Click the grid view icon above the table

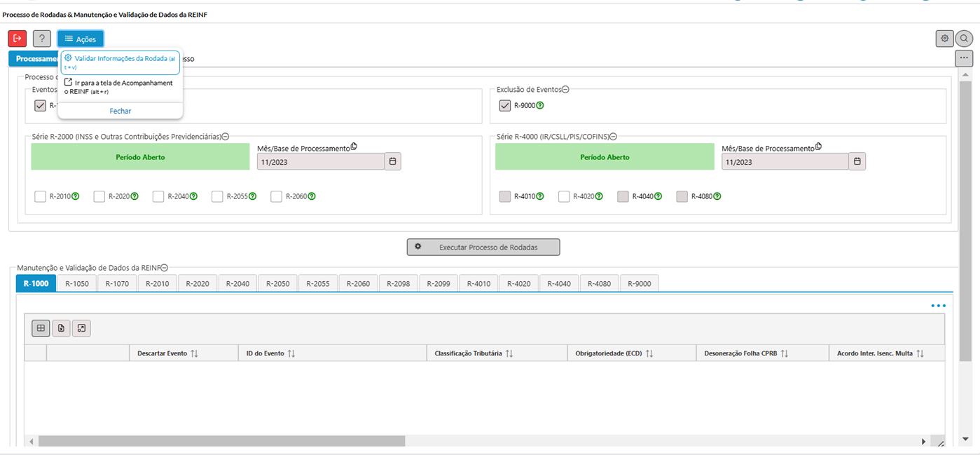point(41,328)
